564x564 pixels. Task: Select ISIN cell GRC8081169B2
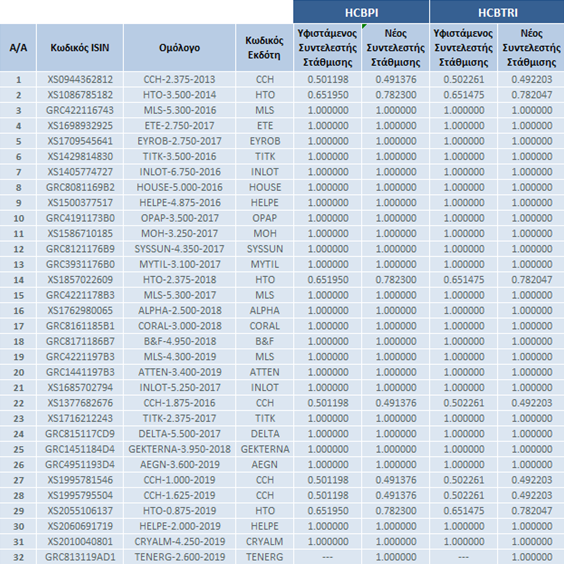point(80,187)
